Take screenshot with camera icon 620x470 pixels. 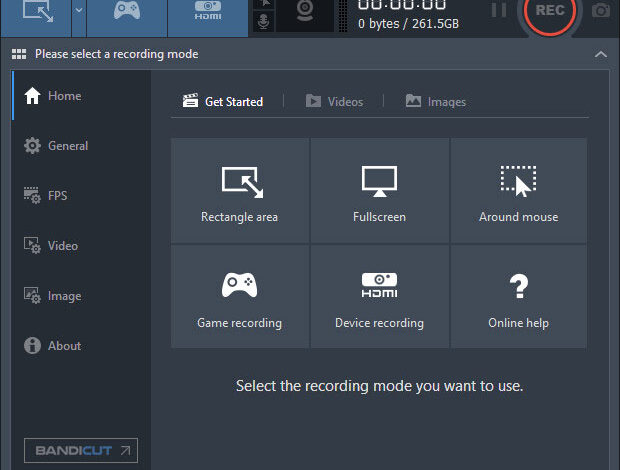coord(601,11)
